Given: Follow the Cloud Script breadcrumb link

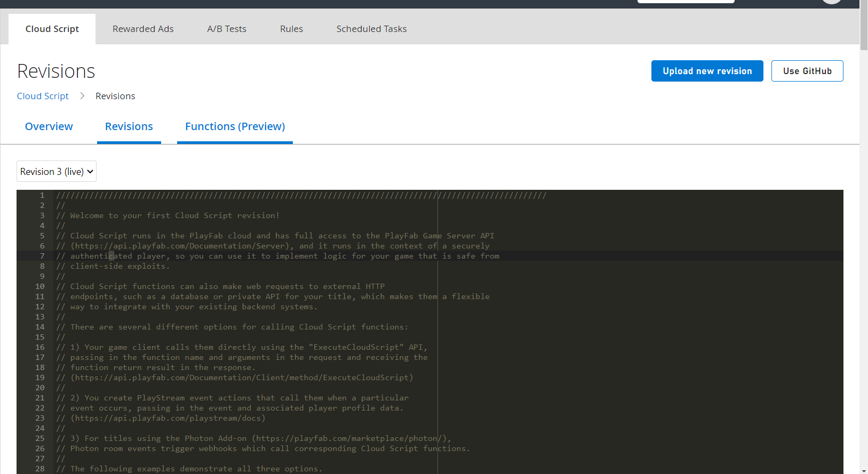Looking at the screenshot, I should tap(43, 96).
